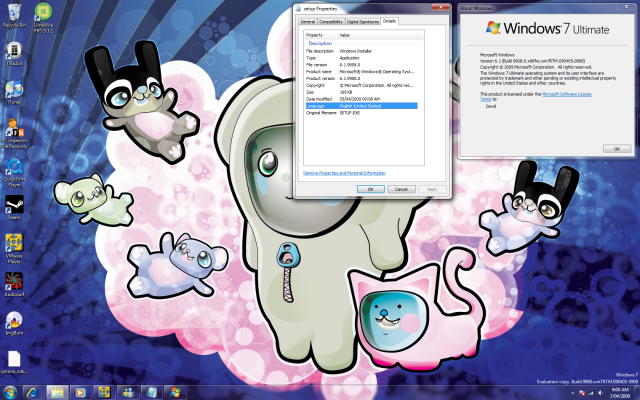Select PC Inspector File Recovery icon
Screen dimensions: 640x400
click(x=14, y=133)
